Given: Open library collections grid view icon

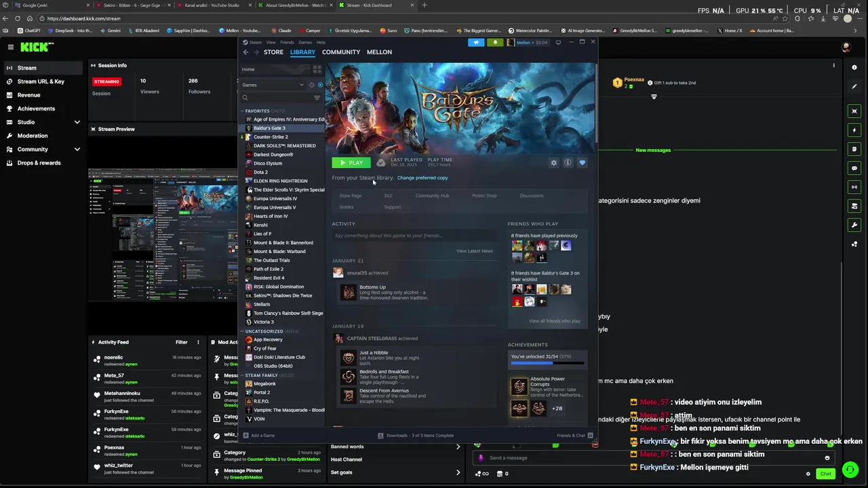Looking at the screenshot, I should pyautogui.click(x=317, y=69).
